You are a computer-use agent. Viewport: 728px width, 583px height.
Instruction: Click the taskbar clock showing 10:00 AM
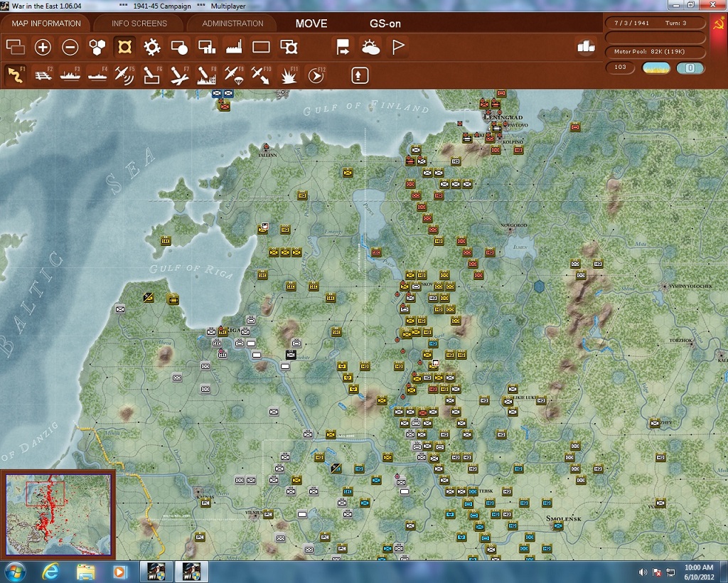point(699,572)
